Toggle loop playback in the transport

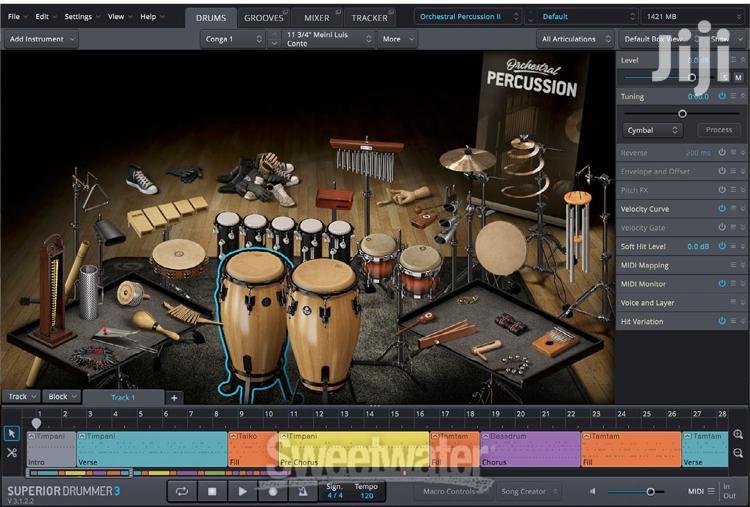coord(182,491)
